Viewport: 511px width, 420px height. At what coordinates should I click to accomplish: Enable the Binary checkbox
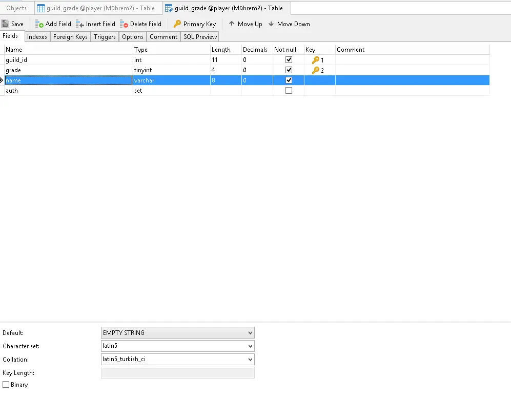(6, 385)
